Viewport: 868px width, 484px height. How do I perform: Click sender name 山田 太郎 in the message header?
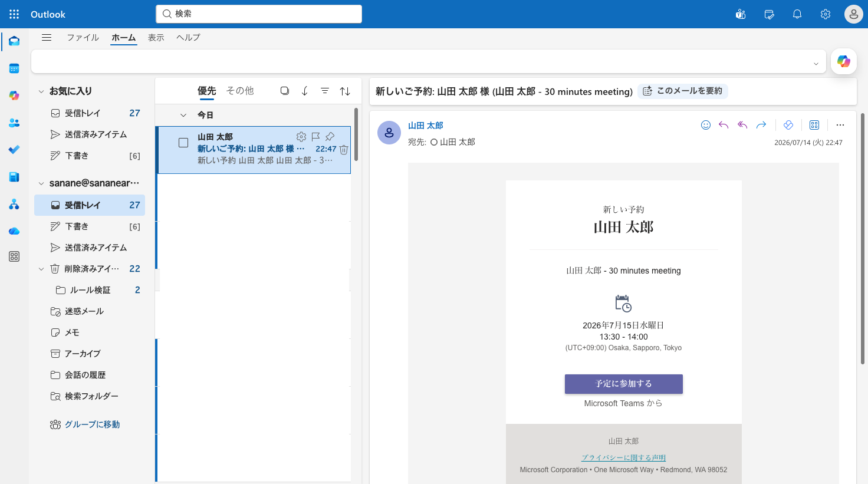pyautogui.click(x=425, y=126)
